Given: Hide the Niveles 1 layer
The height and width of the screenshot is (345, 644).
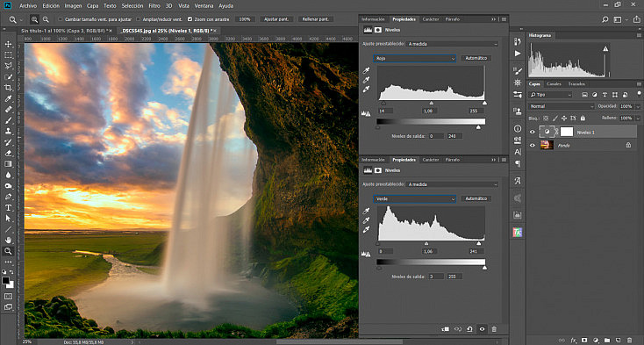Looking at the screenshot, I should [x=533, y=132].
